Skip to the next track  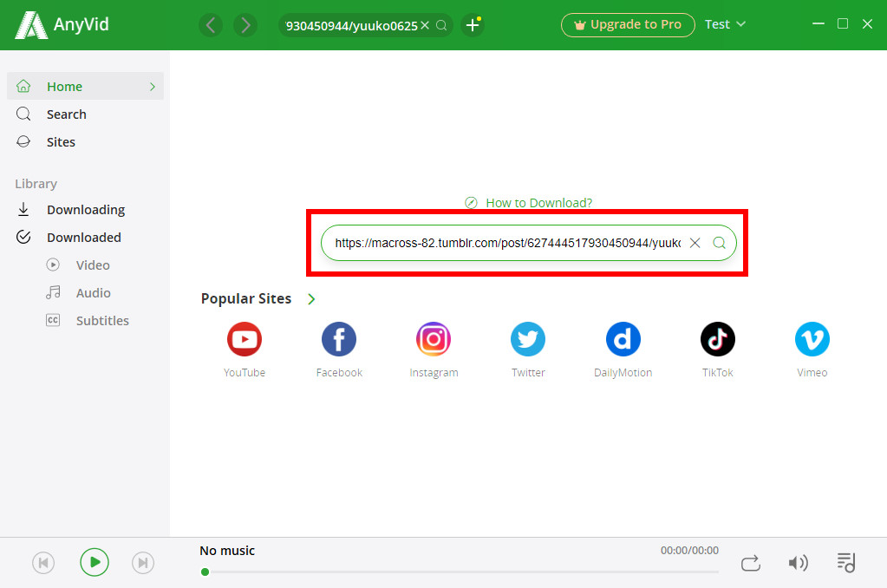click(x=143, y=563)
